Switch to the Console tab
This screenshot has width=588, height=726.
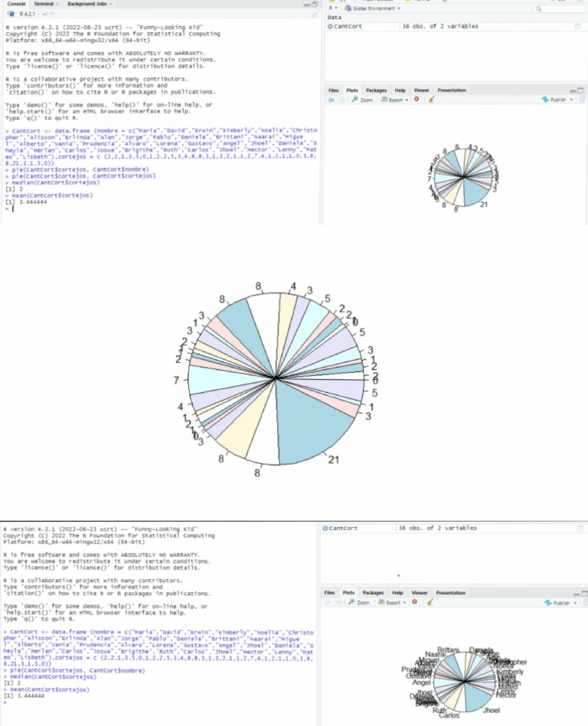coord(16,4)
